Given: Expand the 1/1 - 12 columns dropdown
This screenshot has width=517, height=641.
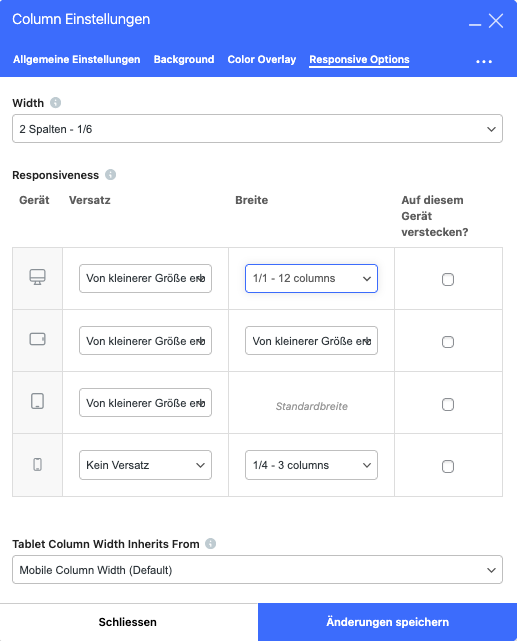Looking at the screenshot, I should click(311, 278).
